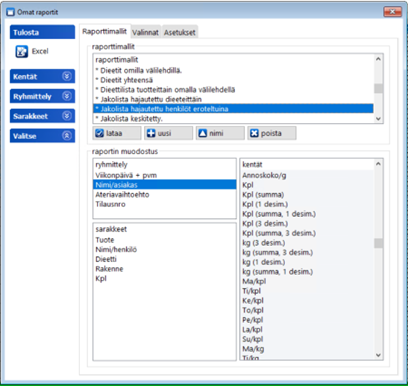Select 'Kpl (1 desim.)' field
The width and height of the screenshot is (408, 386).
pos(307,204)
